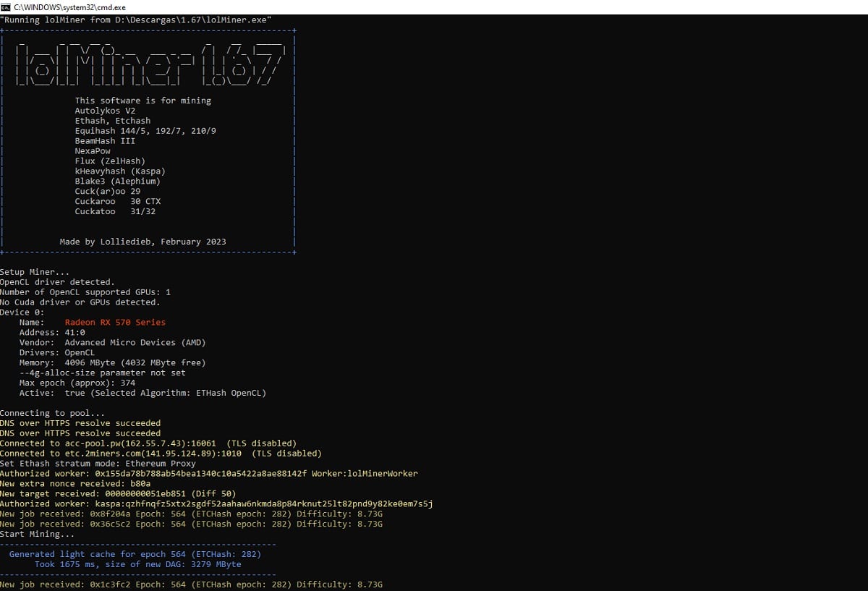The image size is (868, 591).
Task: Click the 'Connecting to pool...' line
Action: pos(52,414)
